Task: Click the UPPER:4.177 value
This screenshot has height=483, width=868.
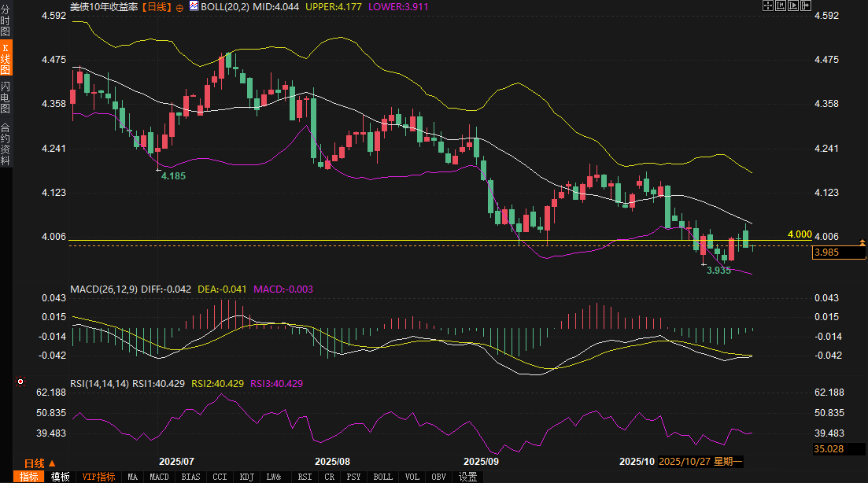Action: pos(333,7)
